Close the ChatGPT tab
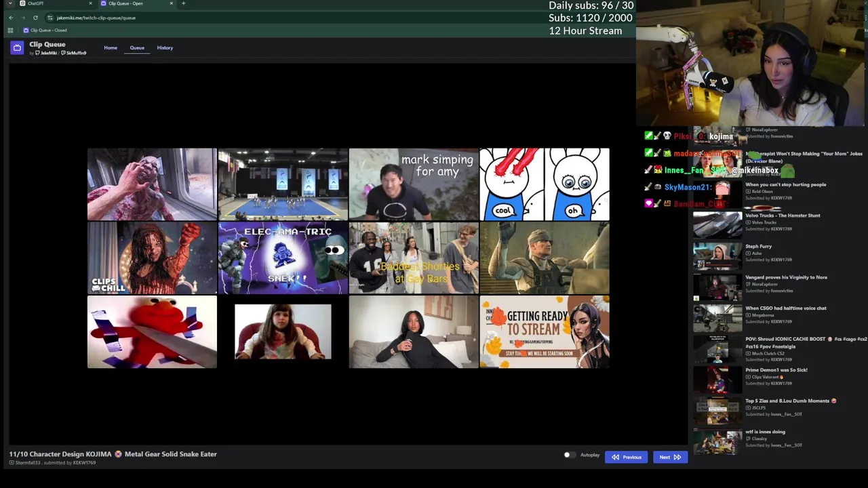Screen dimensions: 868x488 (x=90, y=3)
